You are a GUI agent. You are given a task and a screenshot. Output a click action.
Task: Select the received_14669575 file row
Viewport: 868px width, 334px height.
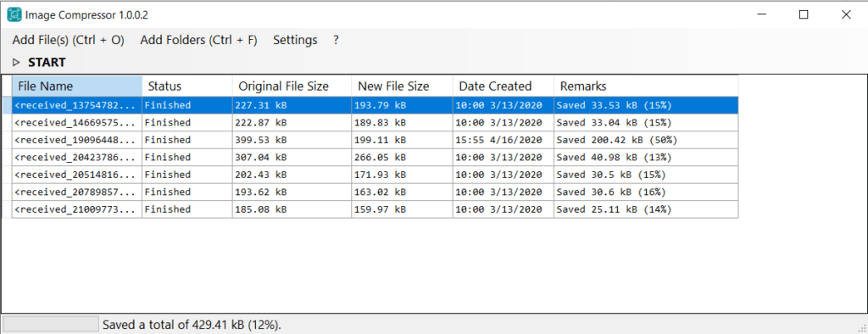point(375,122)
